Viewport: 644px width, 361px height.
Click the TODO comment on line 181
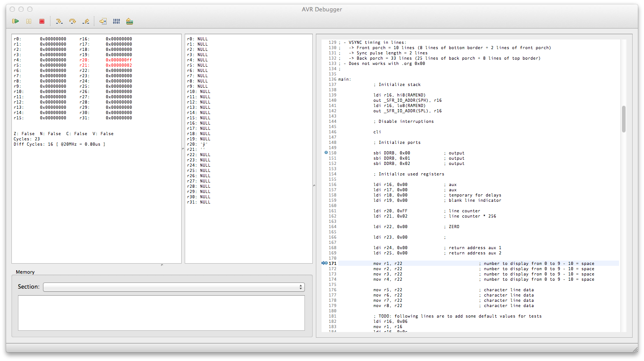[x=458, y=316]
